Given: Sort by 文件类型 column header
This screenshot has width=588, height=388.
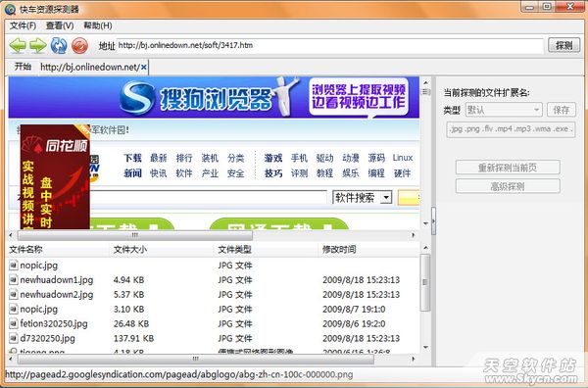Looking at the screenshot, I should point(267,249).
